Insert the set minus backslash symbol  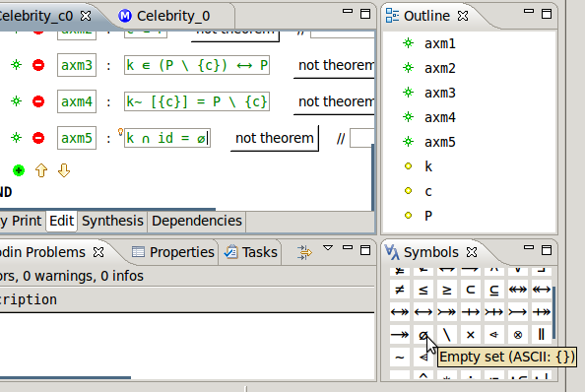coord(446,335)
